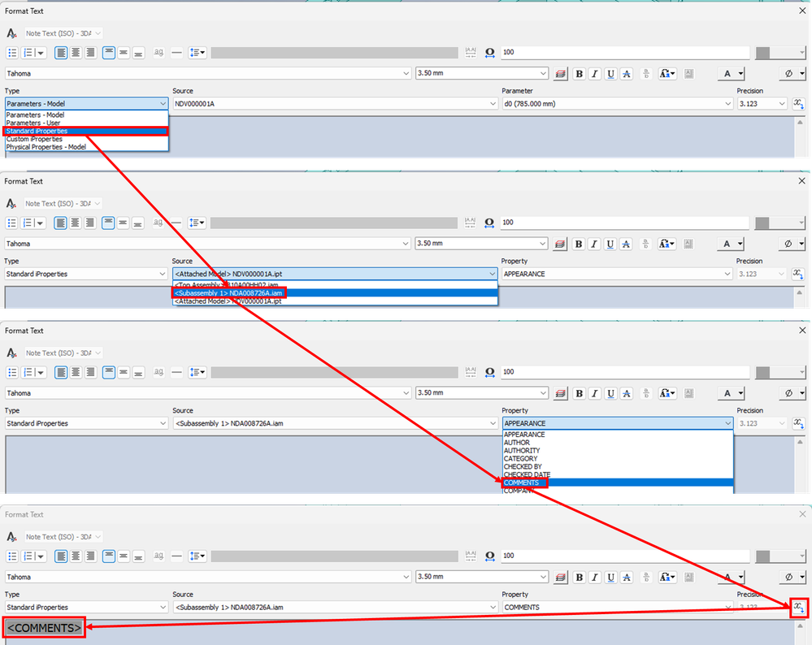The height and width of the screenshot is (645, 812).
Task: Open Type dropdown in dialog with Source list open
Action: coord(86,274)
